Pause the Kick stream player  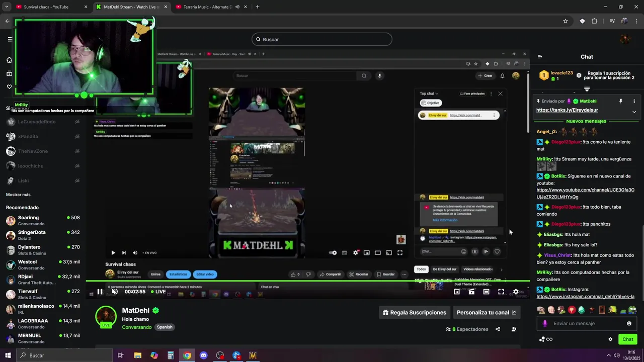100,292
